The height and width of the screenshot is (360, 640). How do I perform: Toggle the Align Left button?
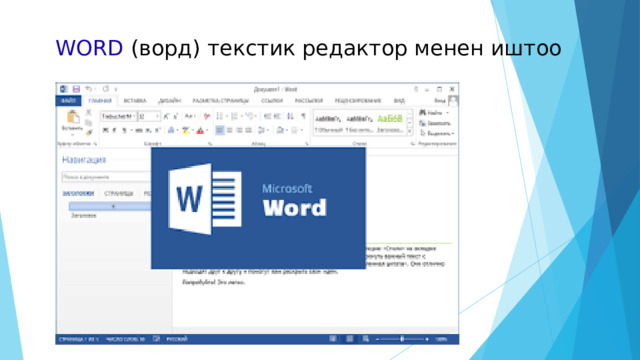(220, 130)
